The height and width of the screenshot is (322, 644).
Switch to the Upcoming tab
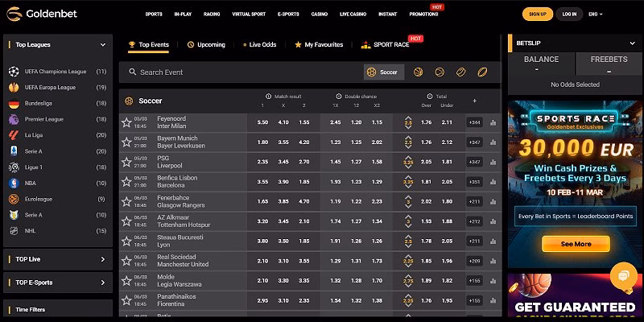click(206, 45)
